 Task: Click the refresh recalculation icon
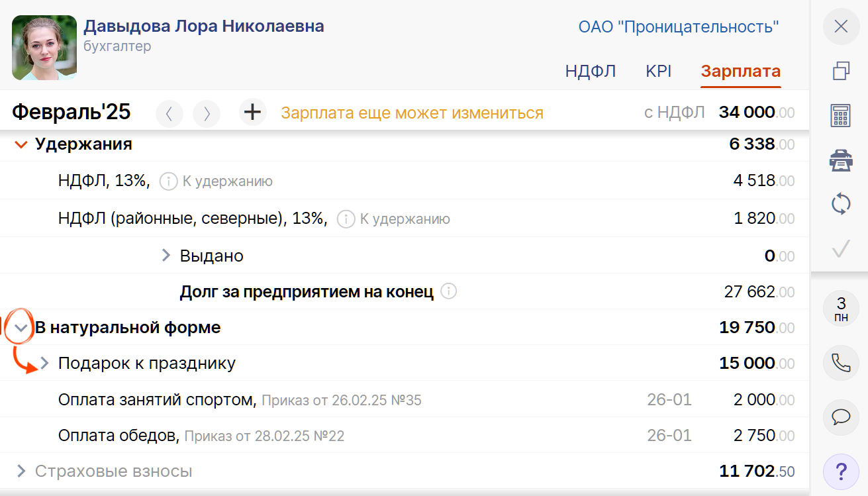(x=840, y=204)
